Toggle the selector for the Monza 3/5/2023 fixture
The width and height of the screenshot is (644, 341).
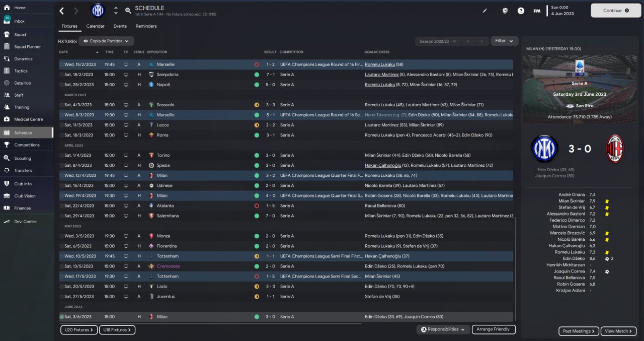[x=62, y=236]
